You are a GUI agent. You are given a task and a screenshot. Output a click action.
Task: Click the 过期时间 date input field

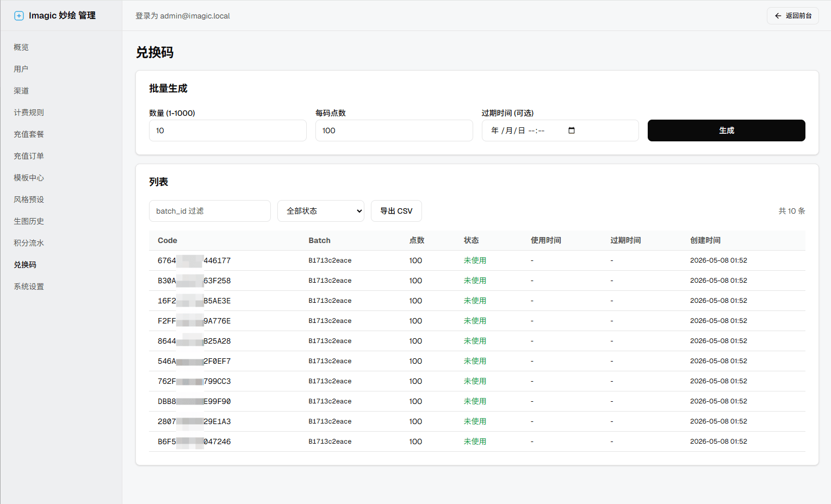pos(560,130)
